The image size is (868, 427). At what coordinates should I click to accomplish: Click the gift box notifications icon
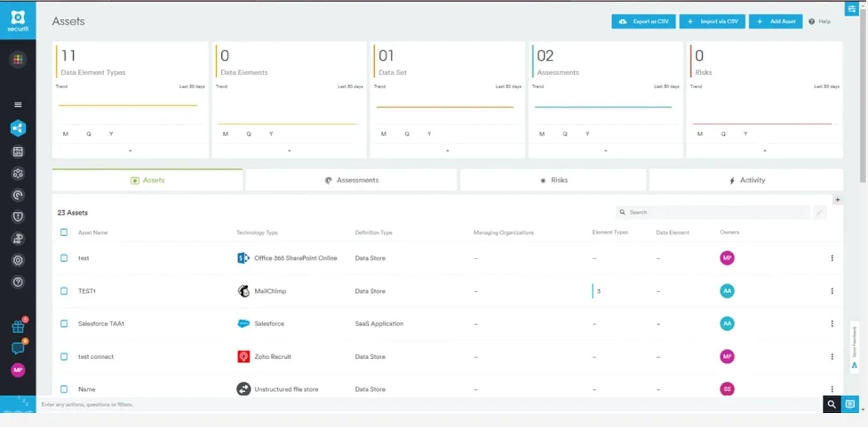coord(18,327)
